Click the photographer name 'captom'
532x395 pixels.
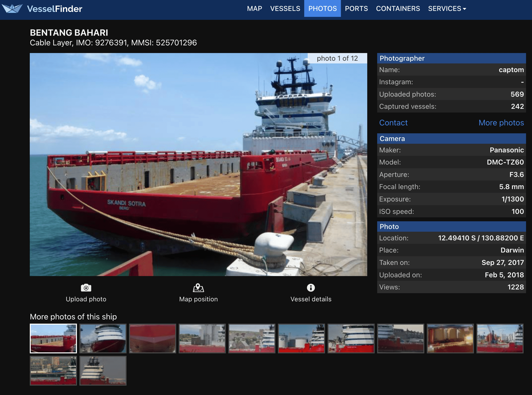[511, 70]
